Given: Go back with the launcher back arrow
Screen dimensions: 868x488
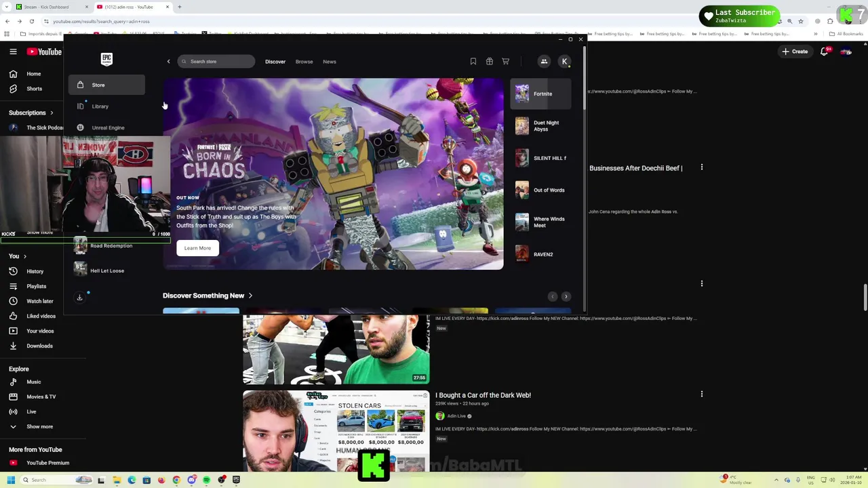Looking at the screenshot, I should [169, 62].
